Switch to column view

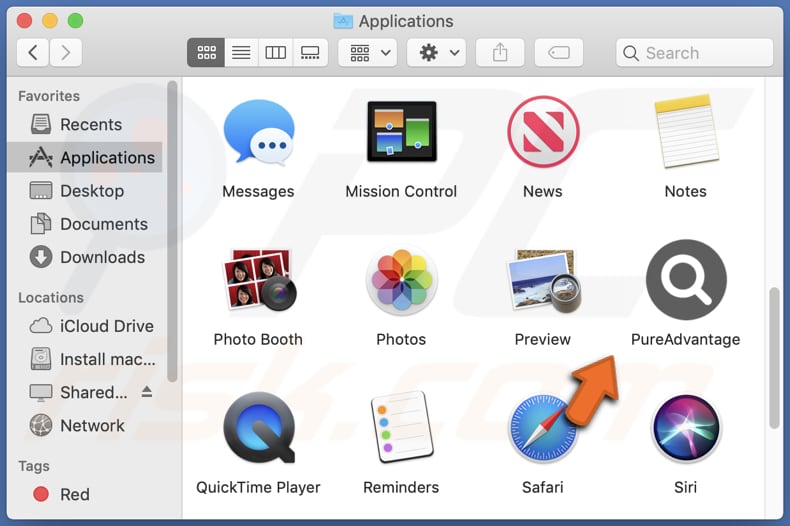(x=276, y=52)
